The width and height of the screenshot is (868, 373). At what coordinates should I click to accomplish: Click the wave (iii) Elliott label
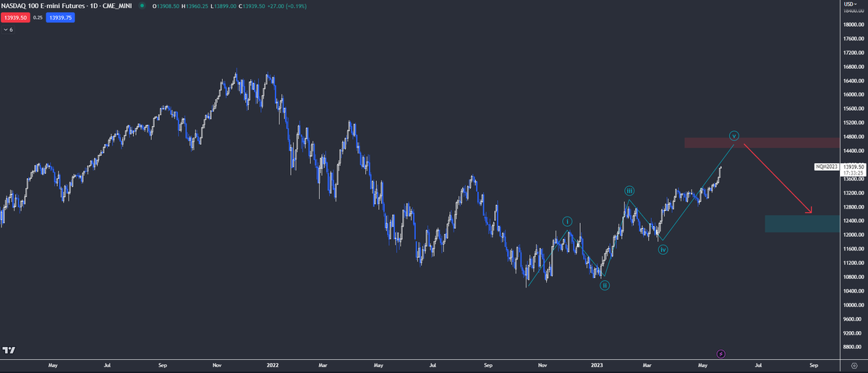point(630,190)
